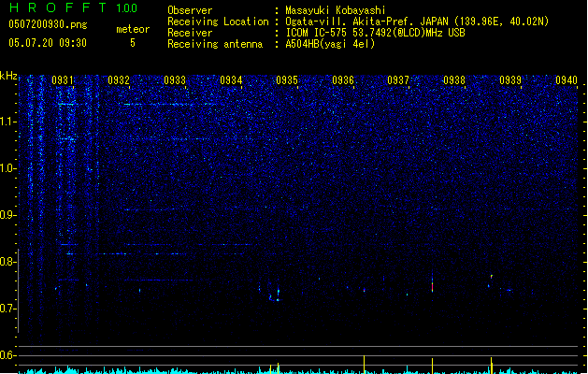Click the meteor count value 5

tap(133, 43)
